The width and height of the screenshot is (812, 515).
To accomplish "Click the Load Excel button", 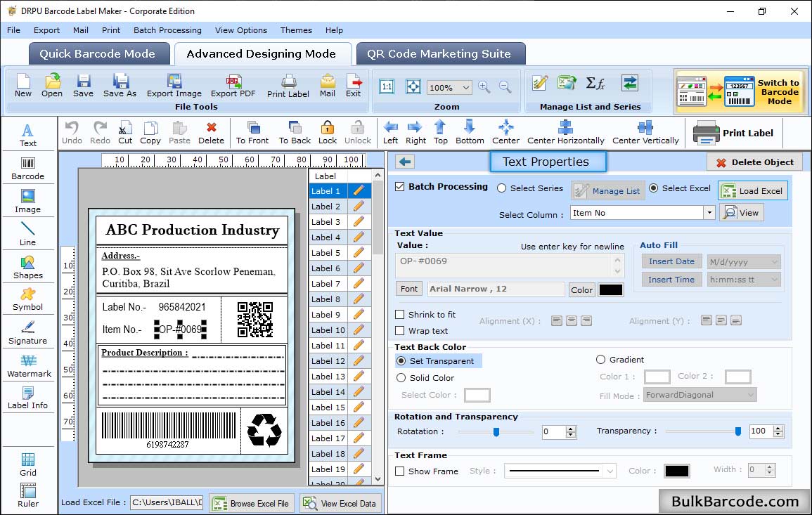I will coord(752,190).
